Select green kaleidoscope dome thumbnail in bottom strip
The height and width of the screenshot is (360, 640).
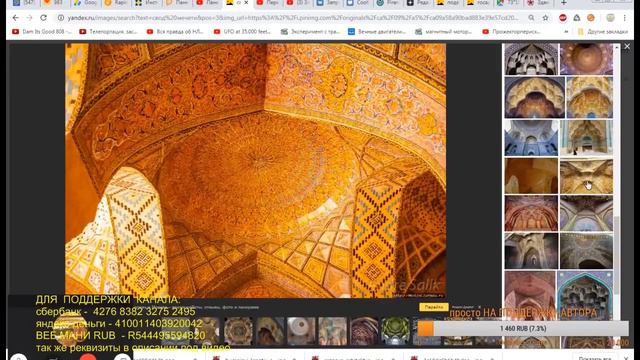395,330
